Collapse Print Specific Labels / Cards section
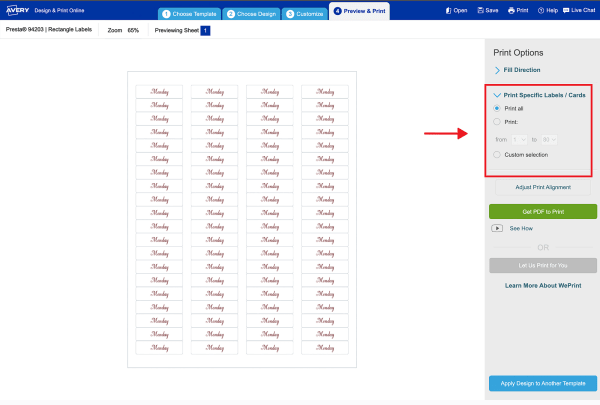 click(497, 95)
